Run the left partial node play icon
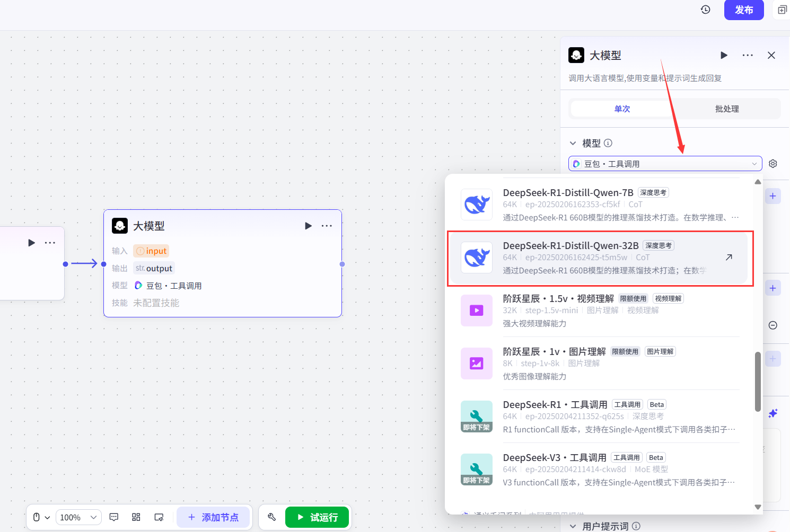790x532 pixels. (x=32, y=243)
